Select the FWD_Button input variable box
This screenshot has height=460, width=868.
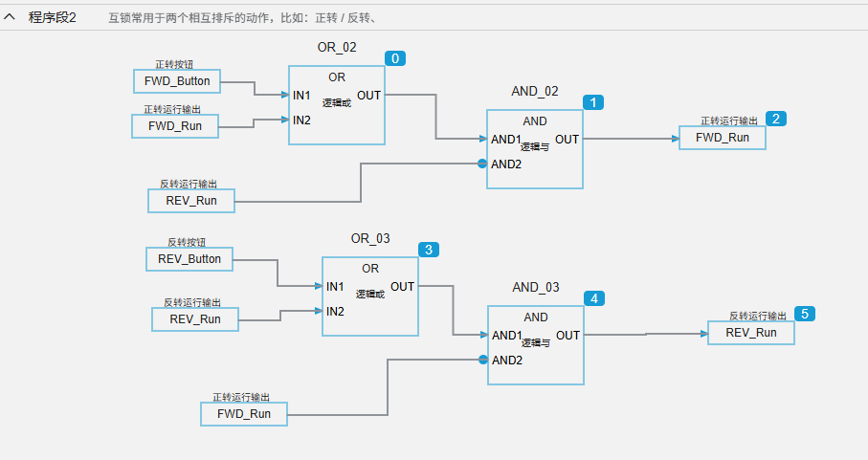177,81
